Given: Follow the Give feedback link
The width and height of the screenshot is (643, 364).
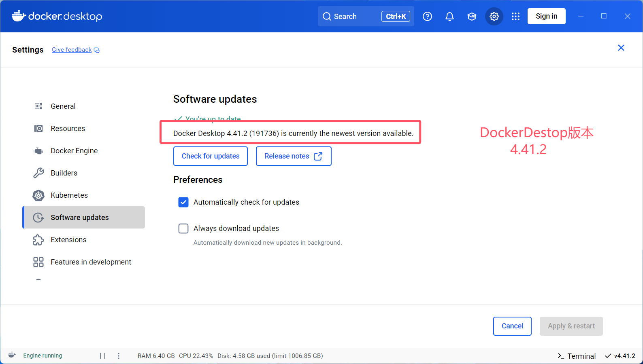Looking at the screenshot, I should [x=72, y=50].
